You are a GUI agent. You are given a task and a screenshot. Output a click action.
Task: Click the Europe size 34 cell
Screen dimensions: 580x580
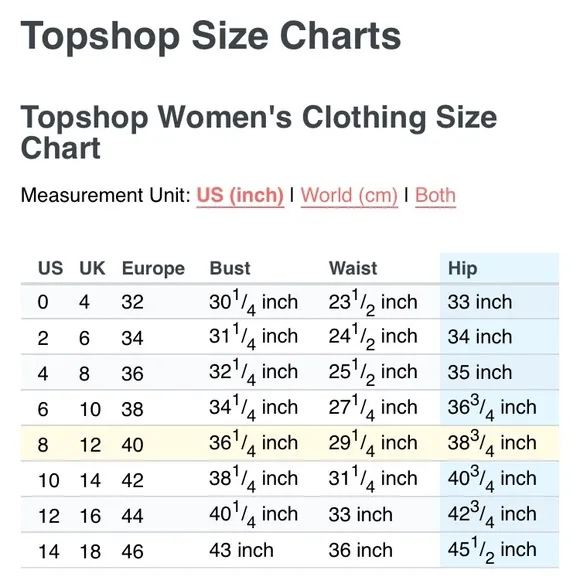click(x=132, y=338)
